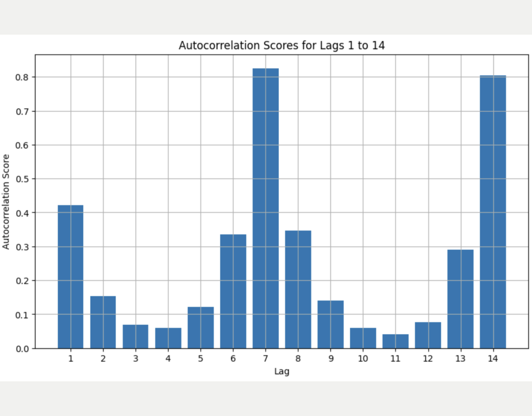Click the y-axis tick label 0.2
The width and height of the screenshot is (532, 416).
coord(22,281)
